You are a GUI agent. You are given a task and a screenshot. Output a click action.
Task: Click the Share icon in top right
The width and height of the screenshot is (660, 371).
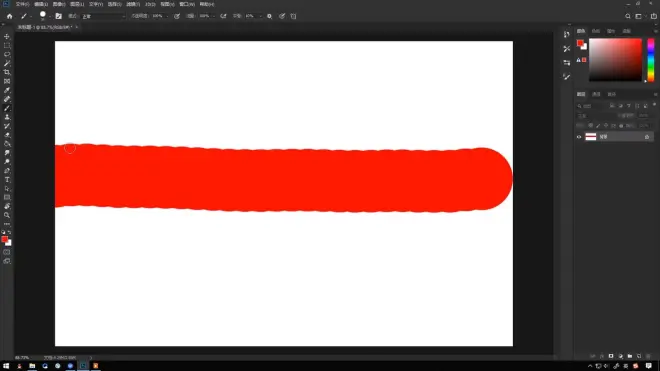tap(654, 16)
